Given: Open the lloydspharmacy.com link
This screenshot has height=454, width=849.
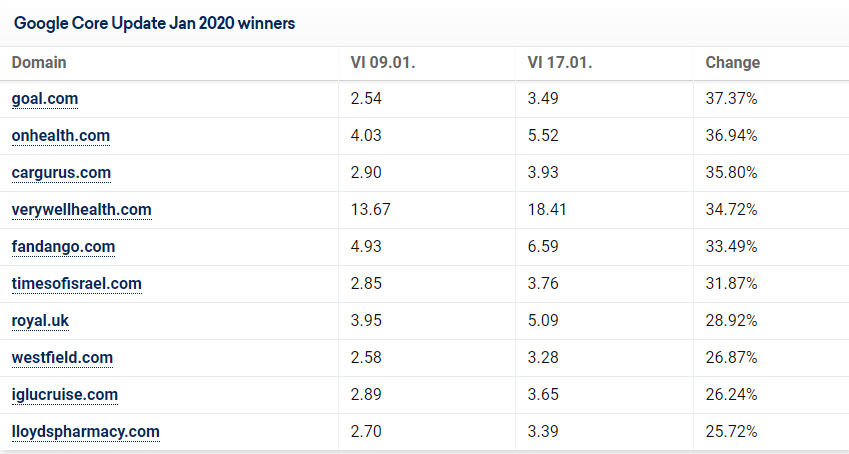Looking at the screenshot, I should (x=86, y=432).
